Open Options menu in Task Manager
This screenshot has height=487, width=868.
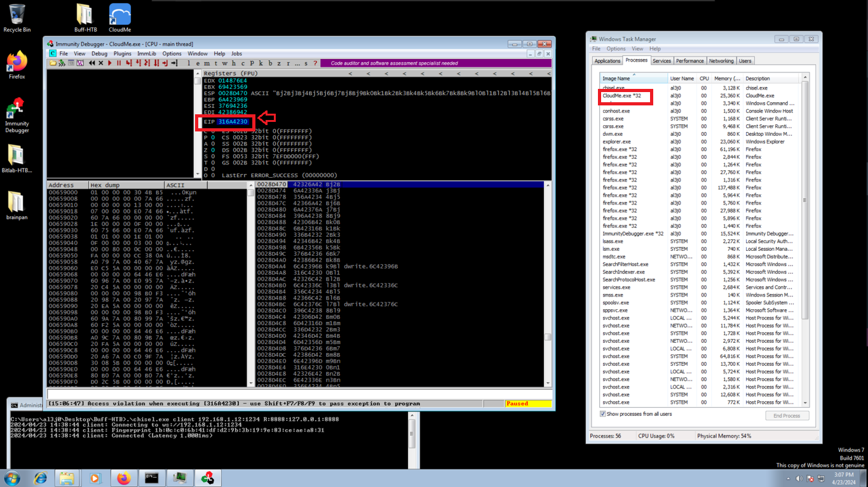coord(616,49)
